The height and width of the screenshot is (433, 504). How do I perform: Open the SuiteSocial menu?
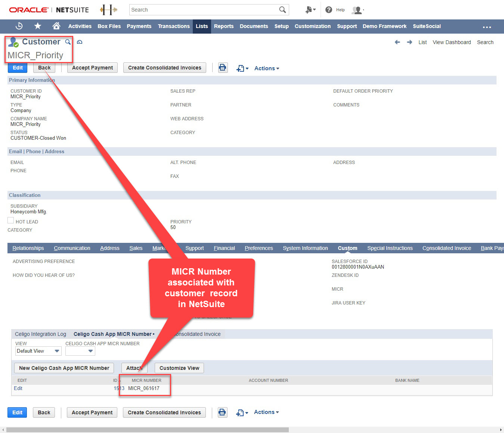pyautogui.click(x=427, y=26)
